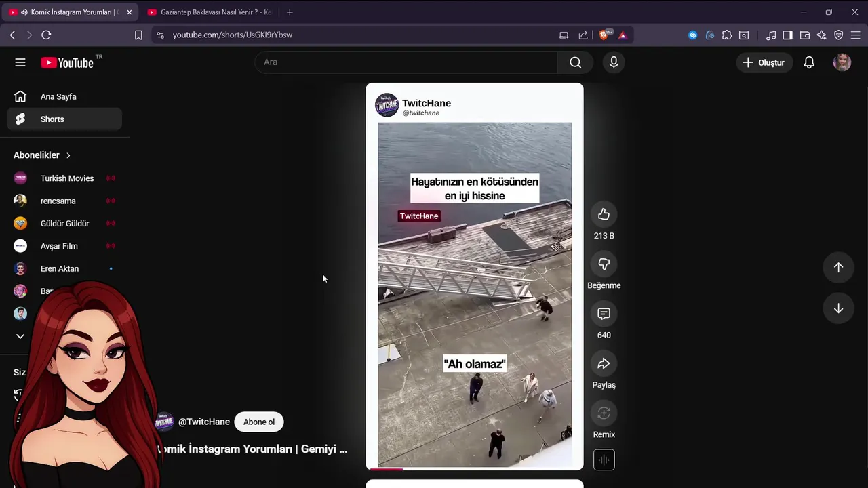Open the @TwitcHane channel link
The width and height of the screenshot is (868, 488).
(x=203, y=422)
